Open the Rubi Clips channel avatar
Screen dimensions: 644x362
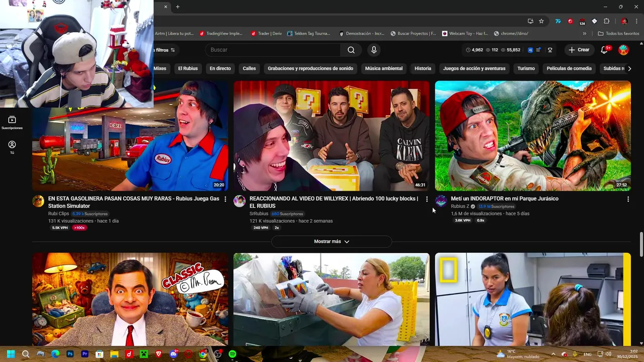(x=38, y=201)
